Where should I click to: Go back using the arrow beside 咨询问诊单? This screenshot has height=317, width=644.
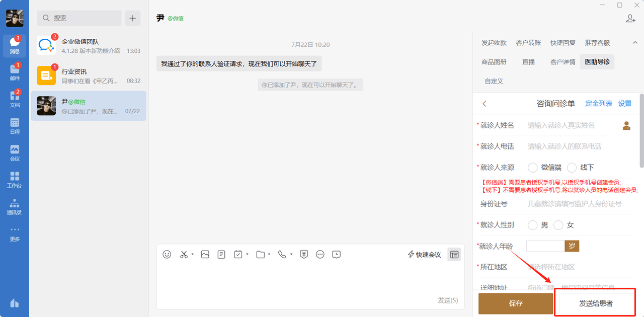point(485,104)
